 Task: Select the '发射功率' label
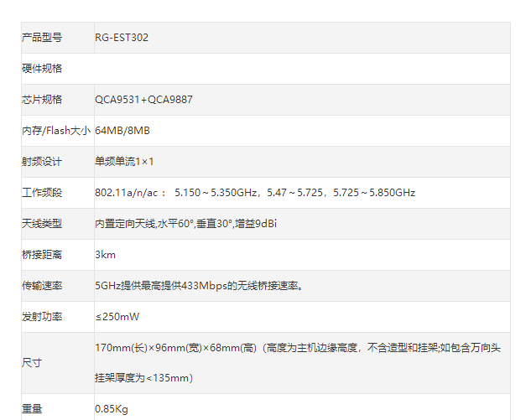pos(42,317)
